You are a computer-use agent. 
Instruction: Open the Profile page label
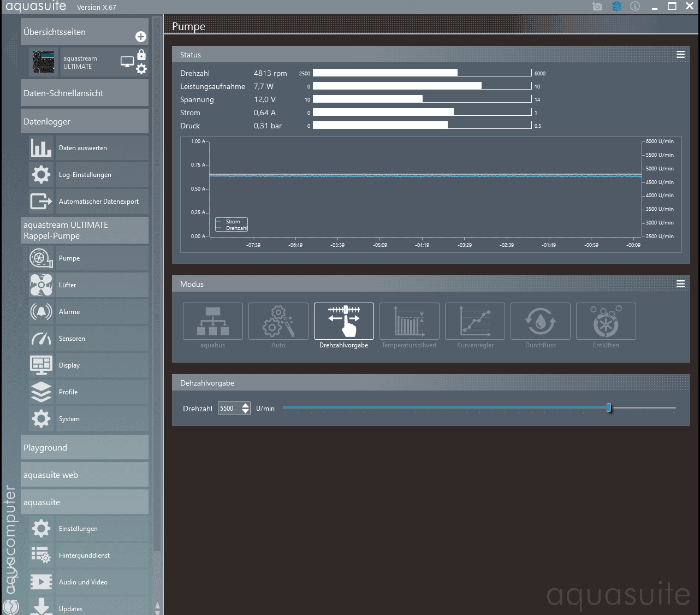tap(68, 392)
